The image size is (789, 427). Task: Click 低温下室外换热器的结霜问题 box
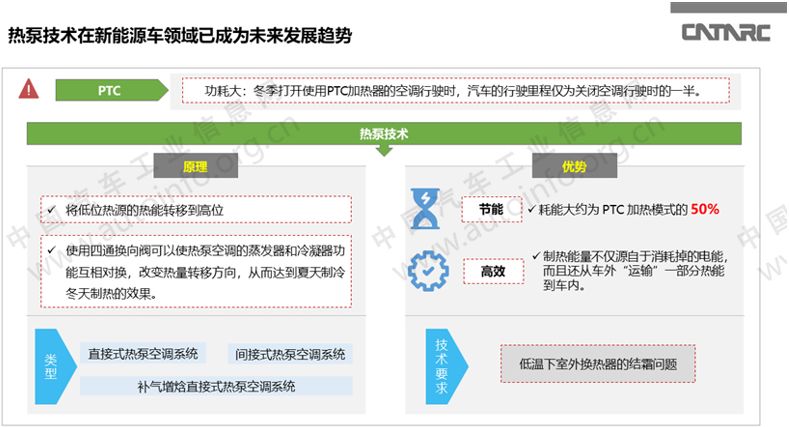[x=598, y=364]
